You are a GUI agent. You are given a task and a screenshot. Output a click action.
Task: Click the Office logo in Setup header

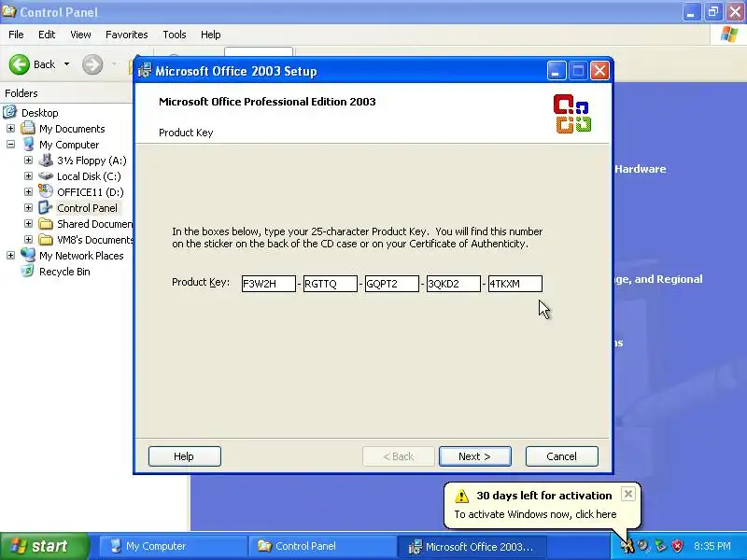click(572, 114)
